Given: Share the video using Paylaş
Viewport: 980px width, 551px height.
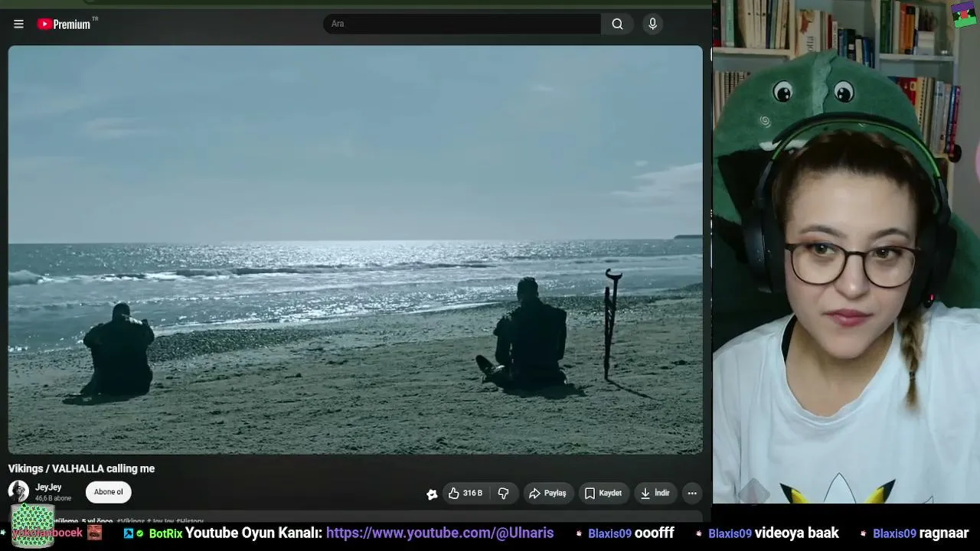Looking at the screenshot, I should [x=547, y=494].
